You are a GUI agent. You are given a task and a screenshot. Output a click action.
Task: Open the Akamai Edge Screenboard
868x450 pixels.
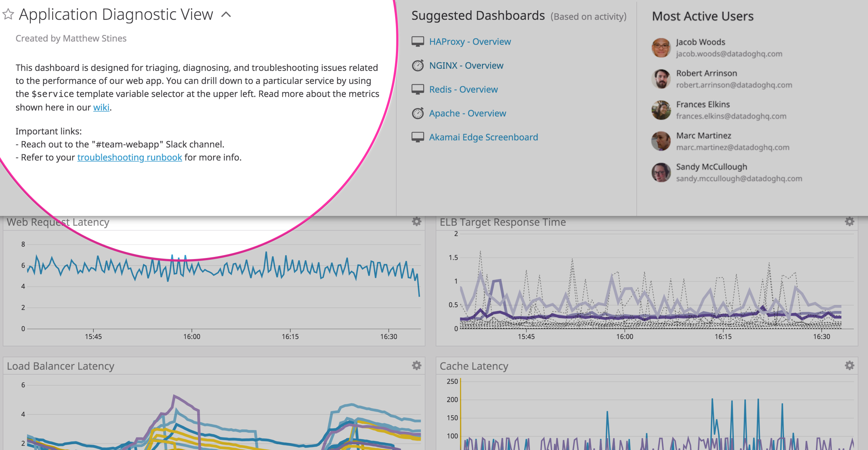pos(483,137)
